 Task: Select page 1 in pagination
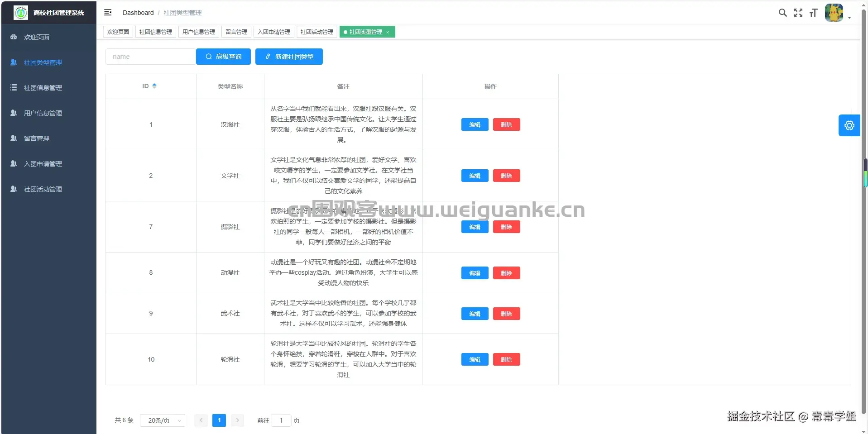pyautogui.click(x=219, y=420)
